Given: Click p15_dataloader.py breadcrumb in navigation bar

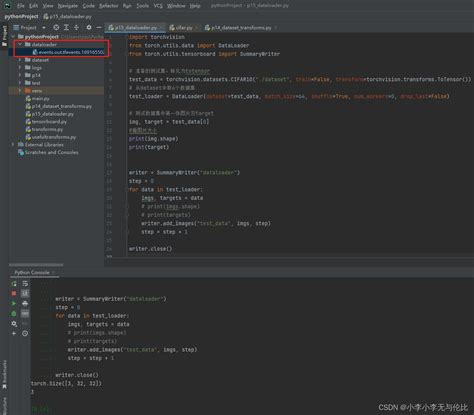Looking at the screenshot, I should (x=67, y=16).
